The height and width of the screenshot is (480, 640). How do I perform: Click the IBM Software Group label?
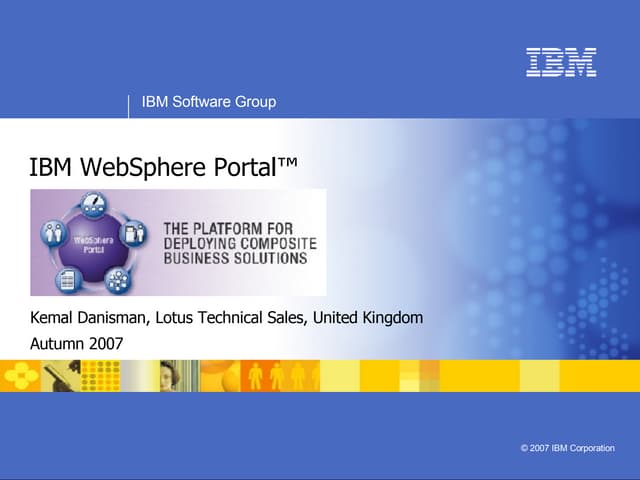coord(208,102)
